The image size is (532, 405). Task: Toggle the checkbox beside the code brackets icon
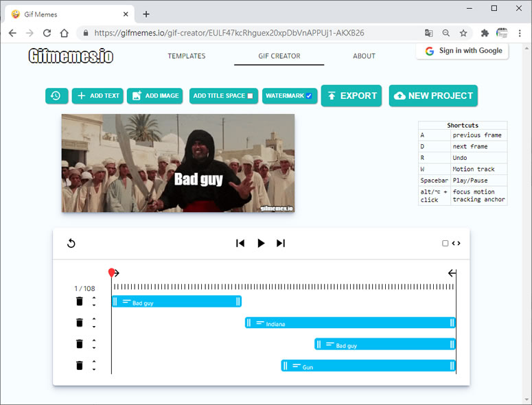445,243
